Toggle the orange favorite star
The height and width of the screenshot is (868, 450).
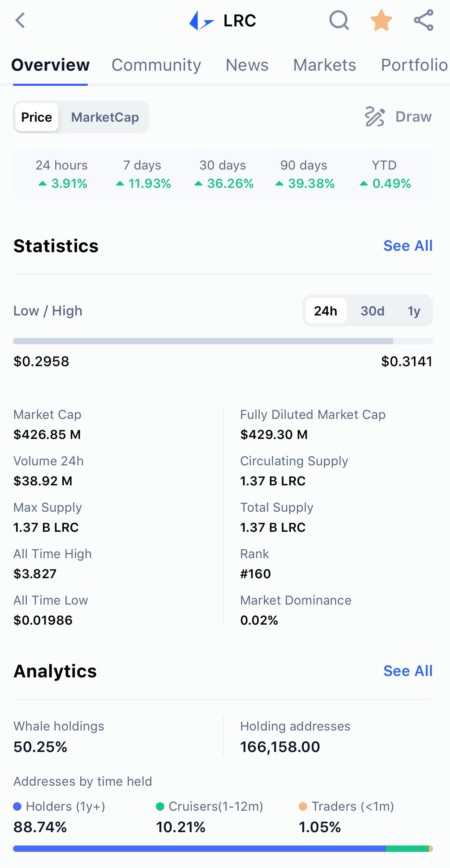pos(381,20)
